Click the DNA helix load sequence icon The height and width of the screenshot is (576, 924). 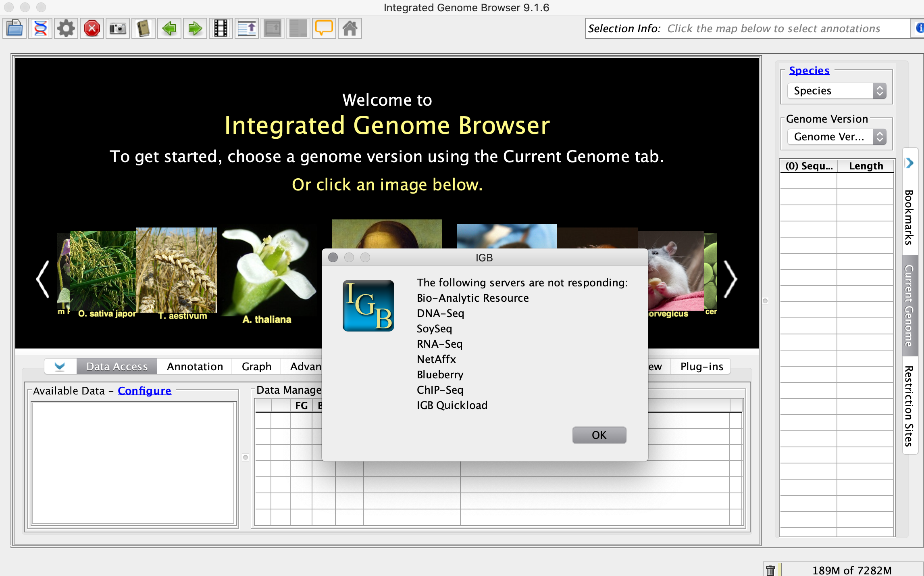tap(41, 29)
